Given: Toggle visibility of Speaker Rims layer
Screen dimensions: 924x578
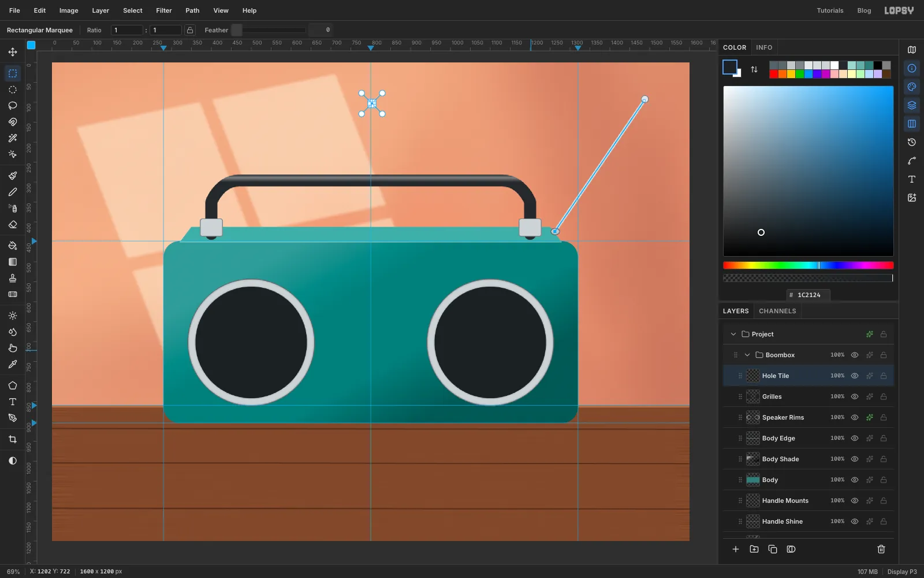Looking at the screenshot, I should [x=855, y=417].
